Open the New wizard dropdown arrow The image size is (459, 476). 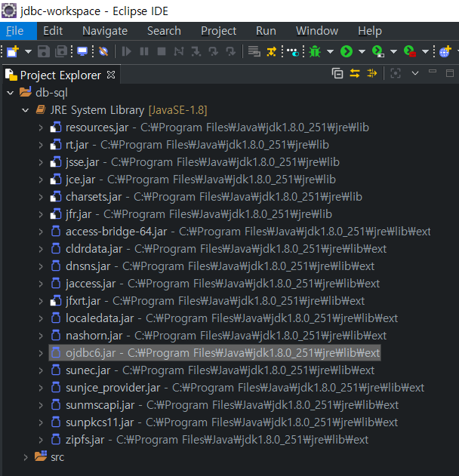[x=28, y=51]
